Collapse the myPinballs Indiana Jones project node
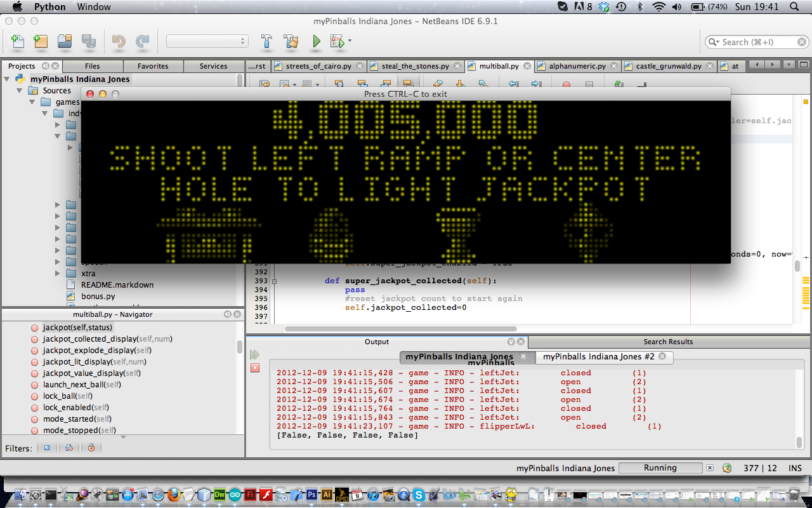 click(x=7, y=79)
